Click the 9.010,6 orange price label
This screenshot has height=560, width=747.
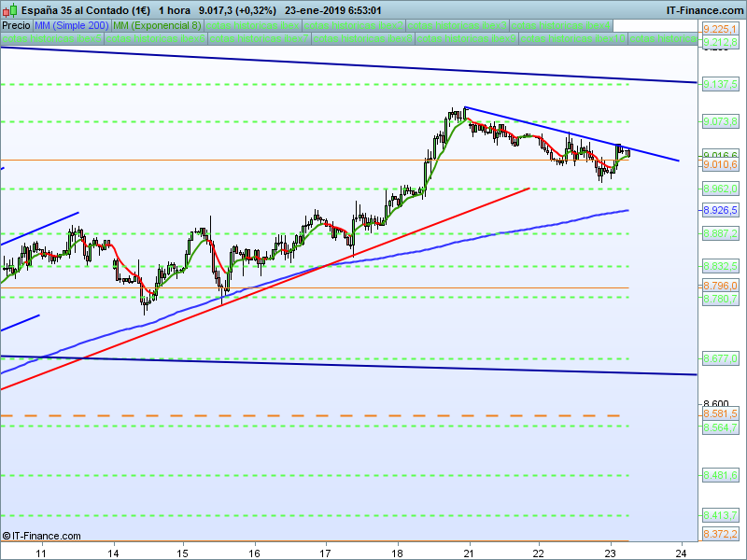coord(720,164)
